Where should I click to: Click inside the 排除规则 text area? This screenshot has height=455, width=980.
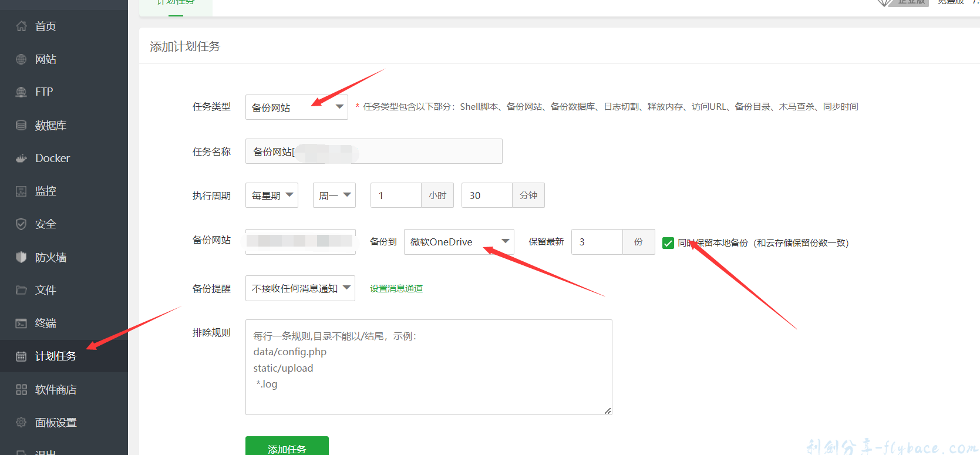click(x=429, y=367)
